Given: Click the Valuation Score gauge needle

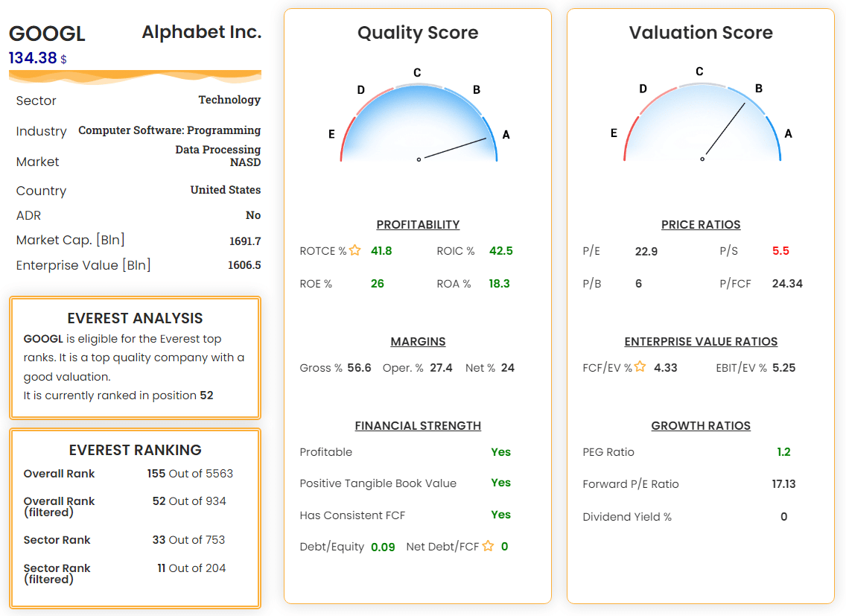Looking at the screenshot, I should point(725,129).
